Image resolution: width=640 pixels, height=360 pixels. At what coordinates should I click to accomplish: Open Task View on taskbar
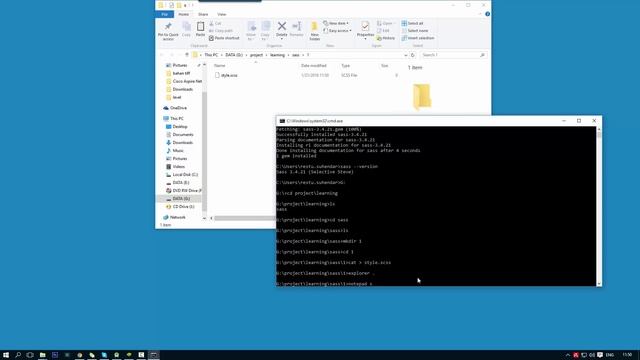click(x=30, y=355)
